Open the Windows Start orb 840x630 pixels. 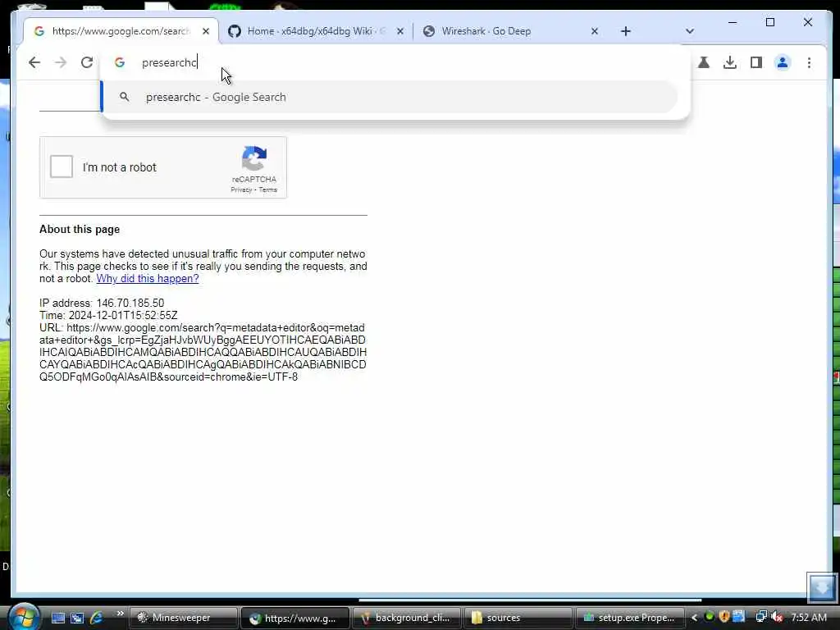pyautogui.click(x=24, y=617)
